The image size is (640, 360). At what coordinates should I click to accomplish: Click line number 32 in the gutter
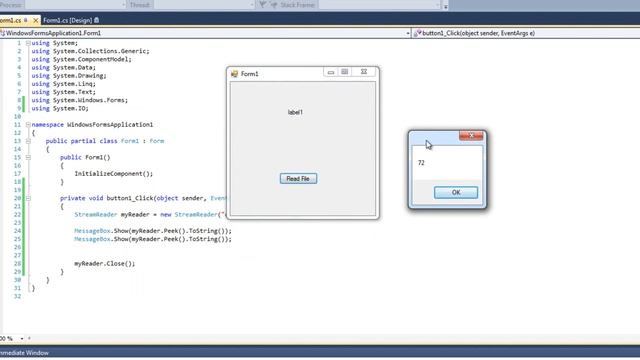pos(17,296)
